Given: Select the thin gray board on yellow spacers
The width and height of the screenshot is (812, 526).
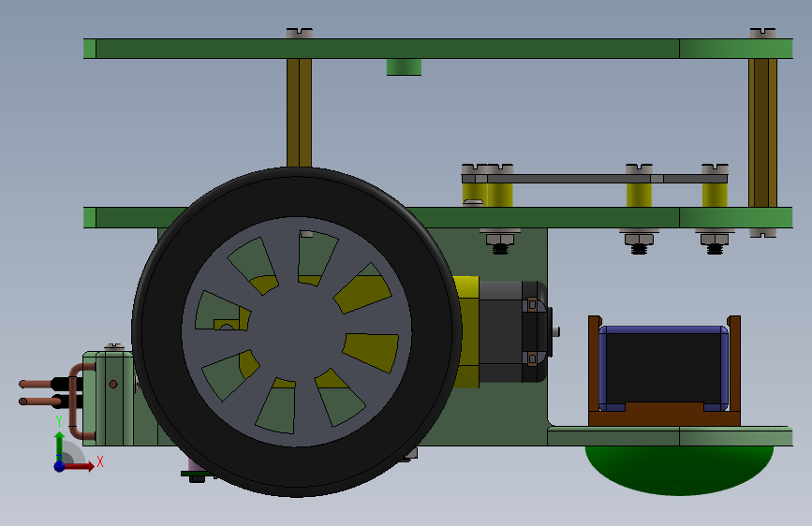Looking at the screenshot, I should [595, 179].
